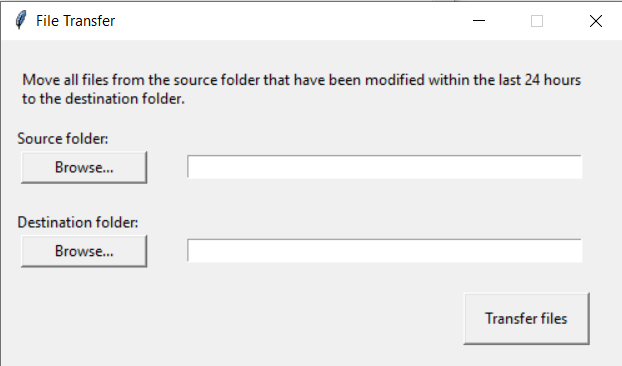Place the cursor in the text box beside the destination Browse button
Screen dimensions: 622x366
point(384,251)
